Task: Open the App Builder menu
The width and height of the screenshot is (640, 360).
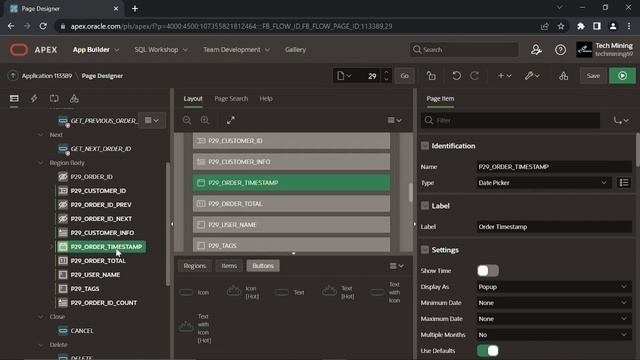Action: 96,50
